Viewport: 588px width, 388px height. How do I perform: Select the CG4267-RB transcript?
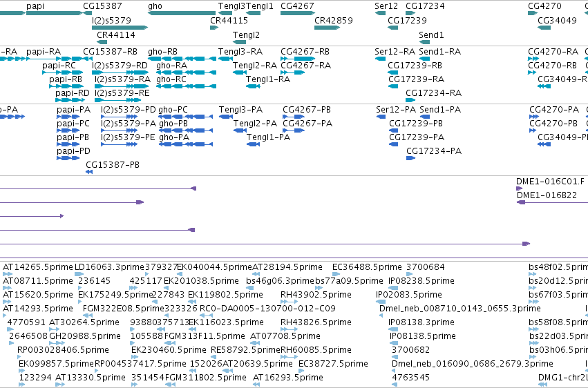pos(298,59)
